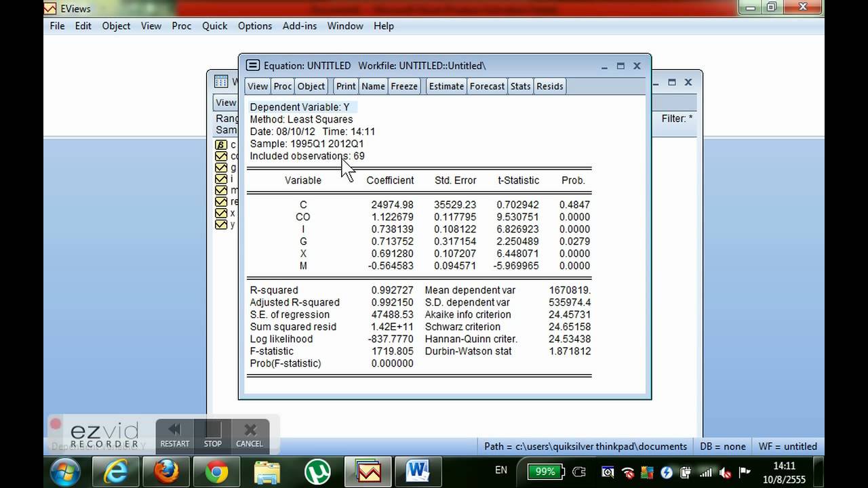Click the Print button in Equation toolbar

[346, 86]
